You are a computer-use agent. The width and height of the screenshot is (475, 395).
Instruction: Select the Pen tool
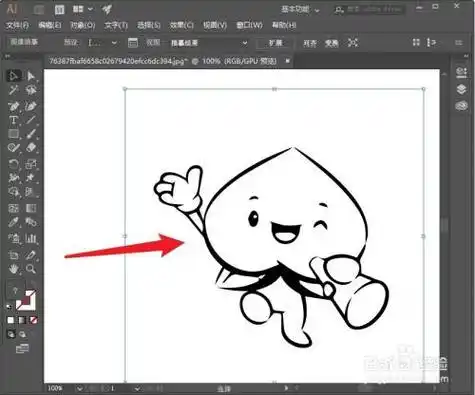point(13,106)
